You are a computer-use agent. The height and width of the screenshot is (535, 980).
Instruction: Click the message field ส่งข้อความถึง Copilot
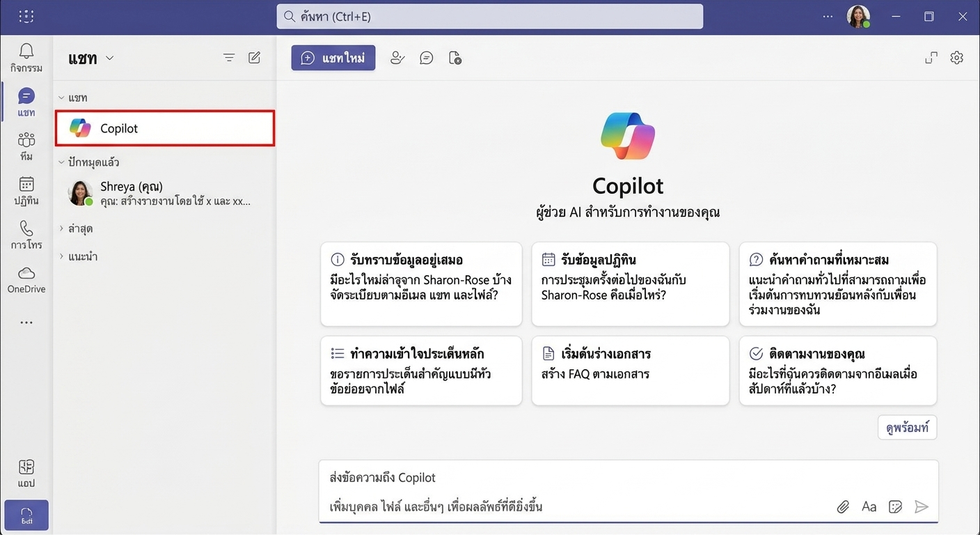point(629,491)
